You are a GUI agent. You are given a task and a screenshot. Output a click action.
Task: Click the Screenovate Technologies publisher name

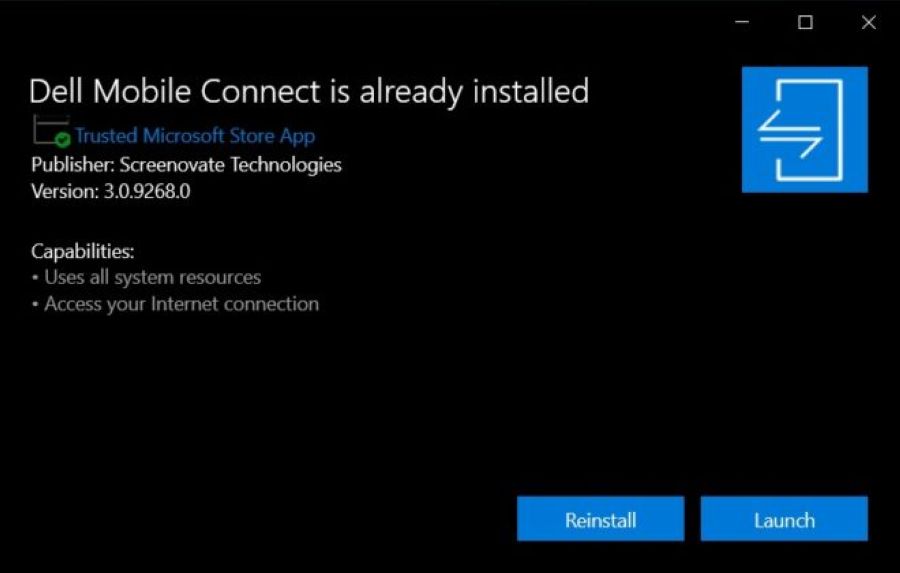(230, 164)
